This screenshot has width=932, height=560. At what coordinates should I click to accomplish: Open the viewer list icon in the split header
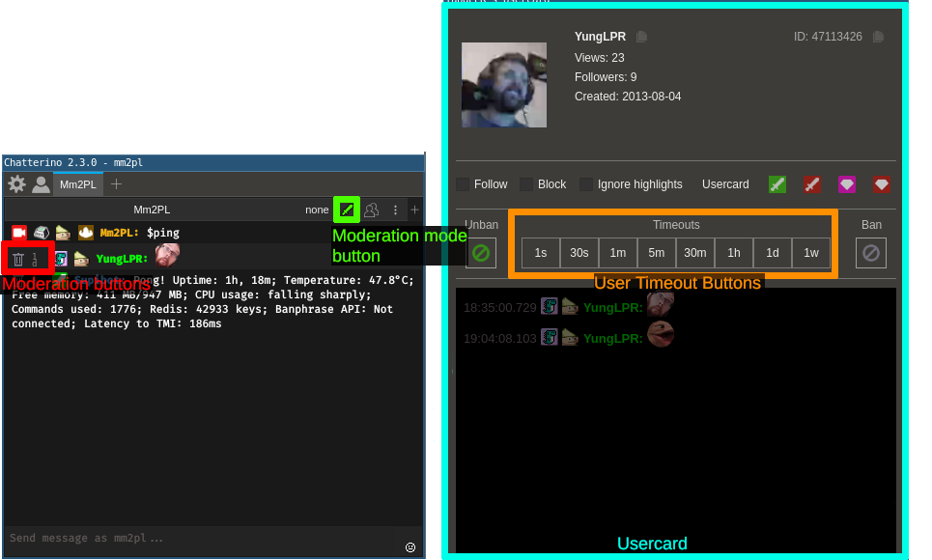click(372, 210)
